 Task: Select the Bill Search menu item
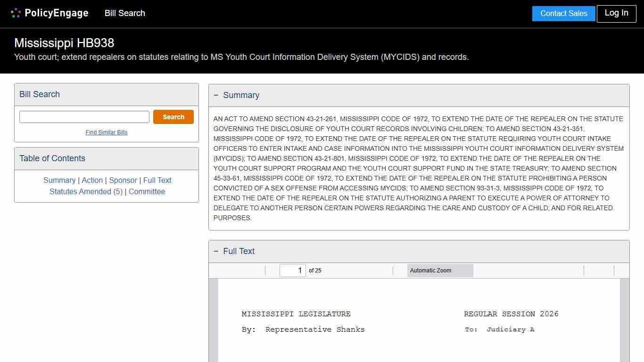[124, 13]
